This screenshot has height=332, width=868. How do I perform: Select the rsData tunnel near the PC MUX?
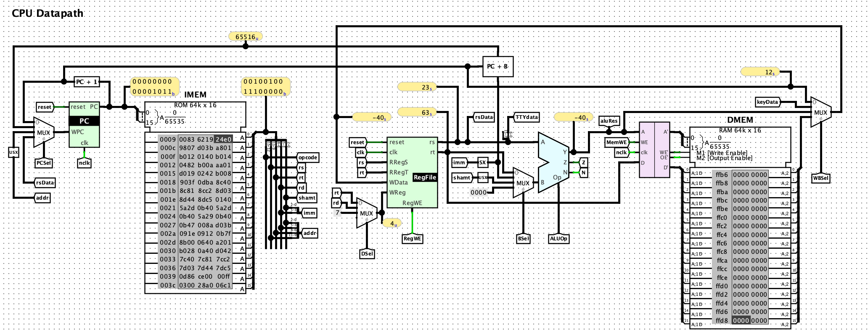pyautogui.click(x=45, y=183)
